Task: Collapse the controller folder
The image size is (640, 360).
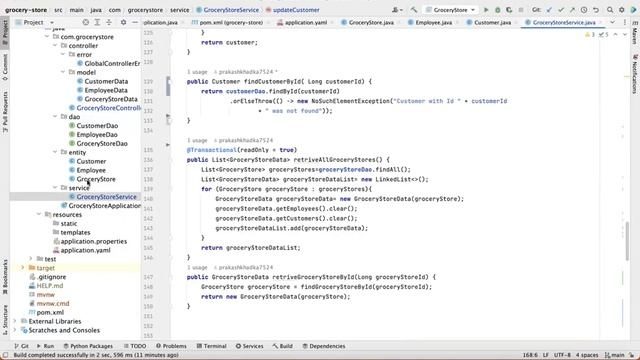Action: click(55, 46)
